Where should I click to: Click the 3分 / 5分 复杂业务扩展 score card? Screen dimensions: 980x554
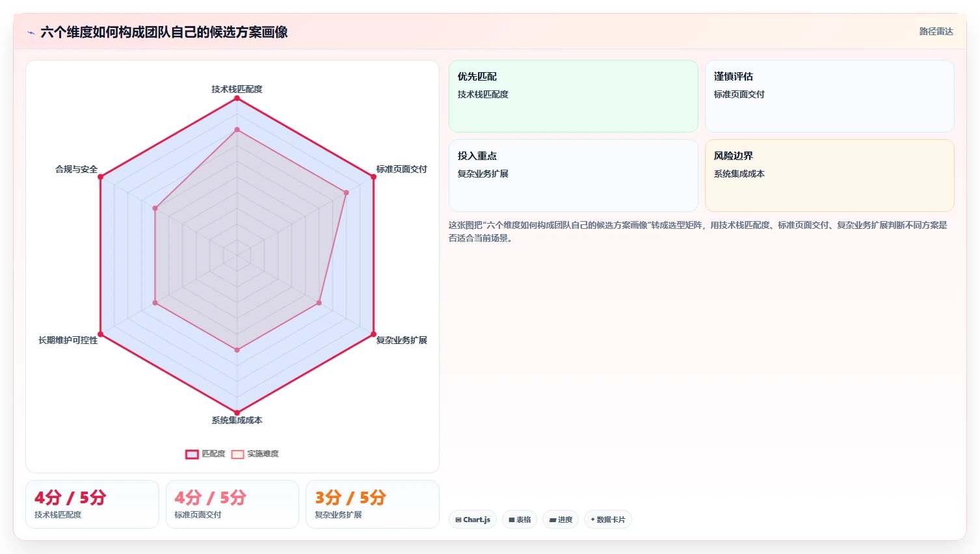point(373,505)
